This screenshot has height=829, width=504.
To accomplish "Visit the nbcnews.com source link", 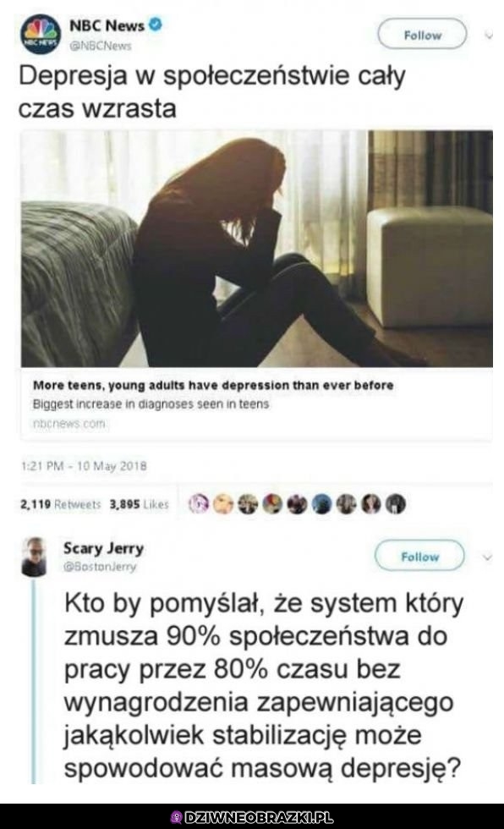I will click(x=69, y=424).
